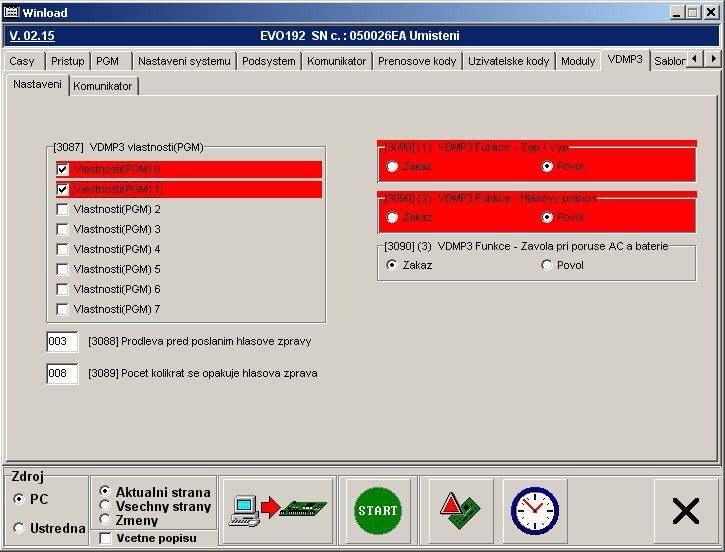Open the Uzivatelske kody tab

pyautogui.click(x=508, y=61)
